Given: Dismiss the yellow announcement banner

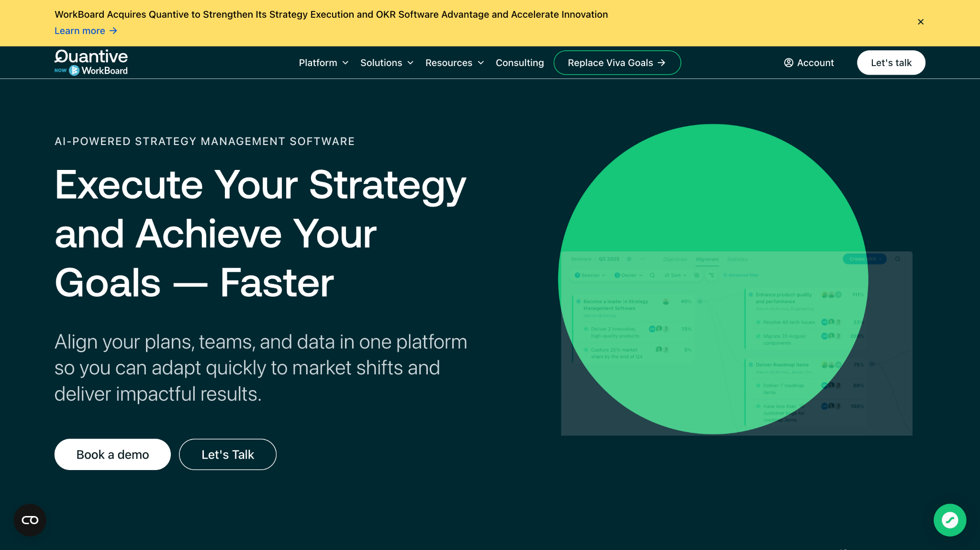Looking at the screenshot, I should 920,22.
